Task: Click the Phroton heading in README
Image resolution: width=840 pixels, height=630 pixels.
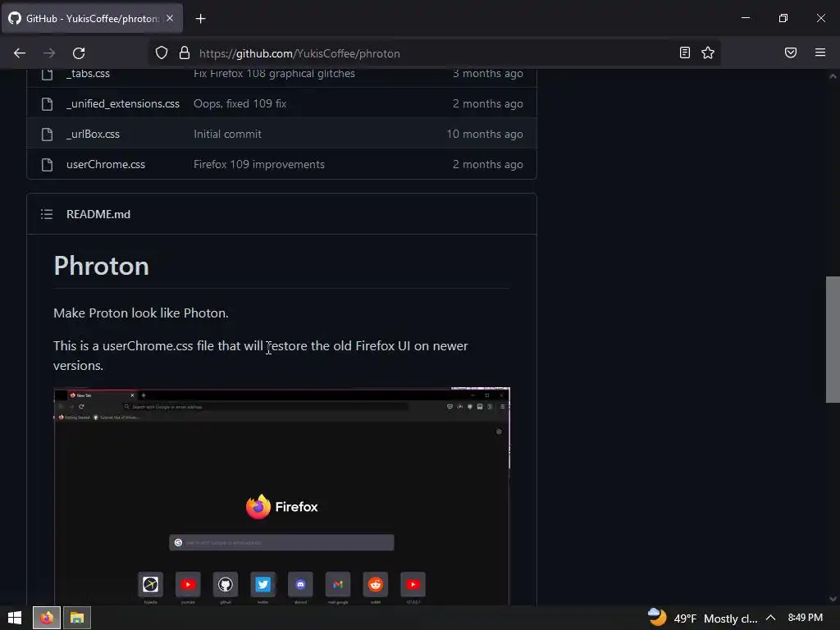Action: (101, 266)
